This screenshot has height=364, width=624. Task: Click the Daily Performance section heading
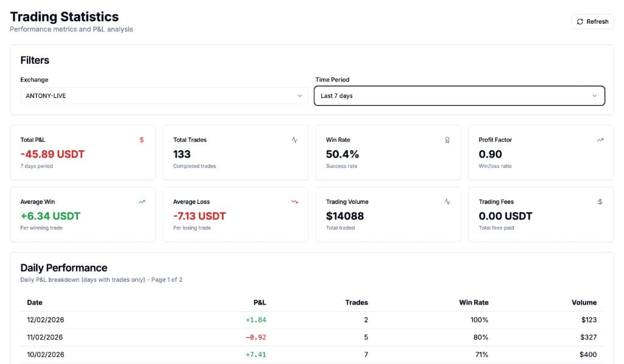tap(64, 268)
